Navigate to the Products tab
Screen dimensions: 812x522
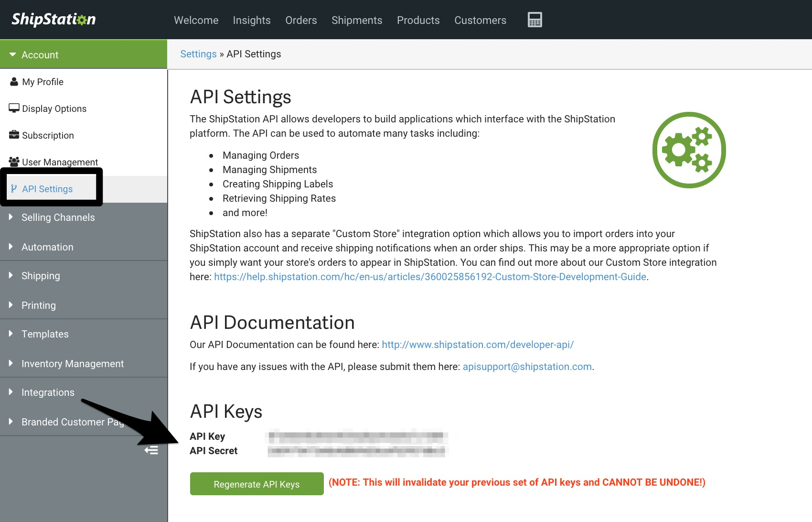click(418, 20)
